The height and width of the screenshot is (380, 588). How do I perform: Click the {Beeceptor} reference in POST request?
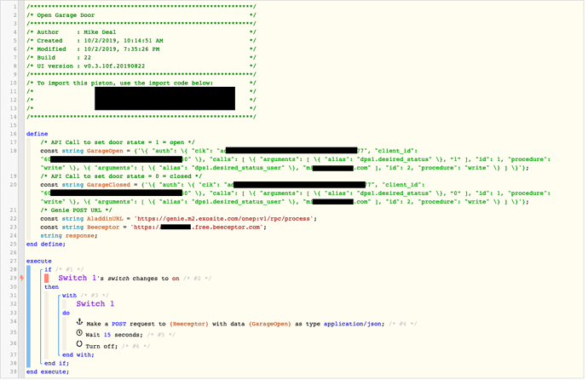[x=188, y=324]
